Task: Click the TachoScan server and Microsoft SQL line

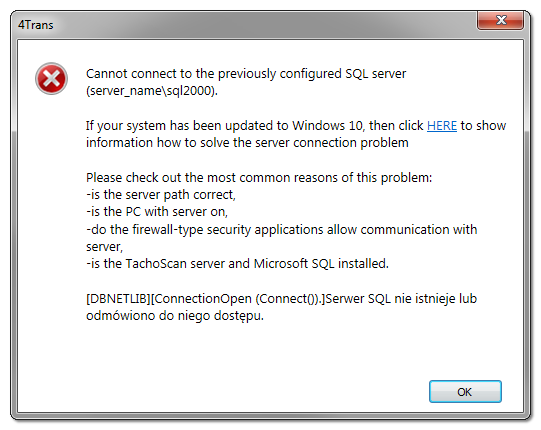Action: pos(237,264)
